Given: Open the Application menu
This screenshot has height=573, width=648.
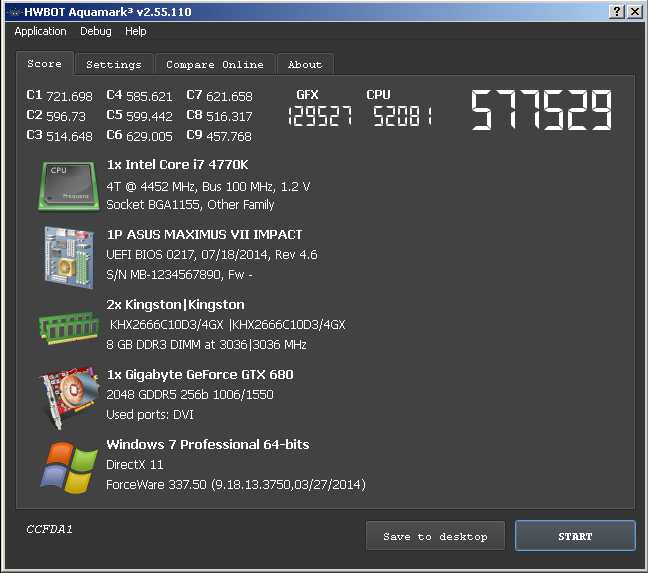Looking at the screenshot, I should click(41, 32).
